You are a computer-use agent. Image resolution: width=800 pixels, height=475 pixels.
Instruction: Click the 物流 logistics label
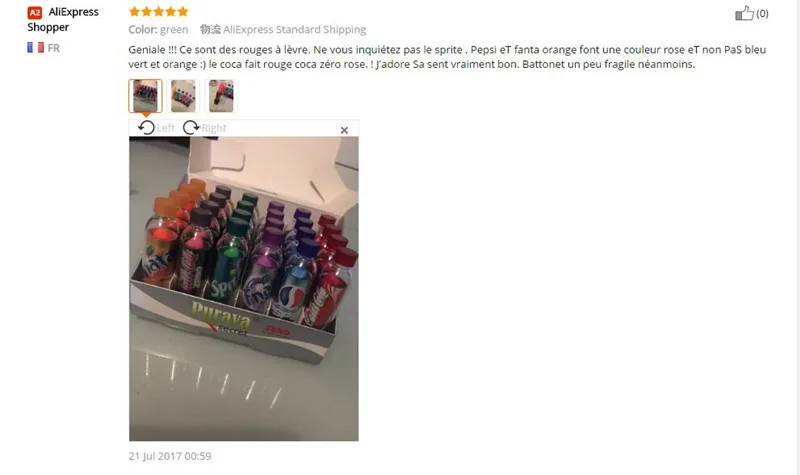[210, 30]
